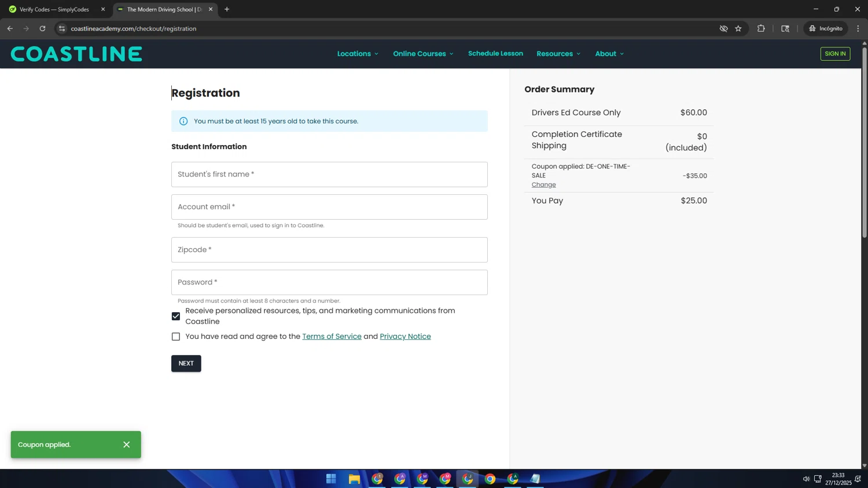Click the Incognito profile indicator

click(x=826, y=28)
